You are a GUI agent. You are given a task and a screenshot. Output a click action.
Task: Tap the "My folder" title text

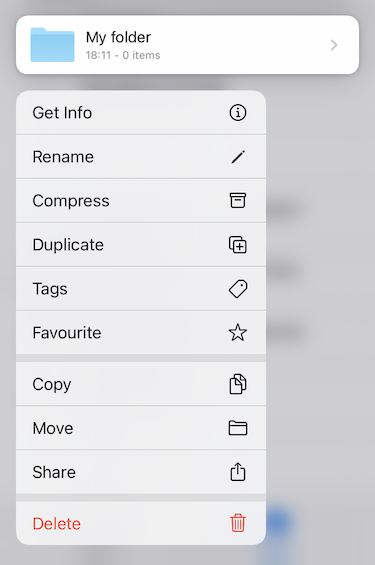point(119,37)
